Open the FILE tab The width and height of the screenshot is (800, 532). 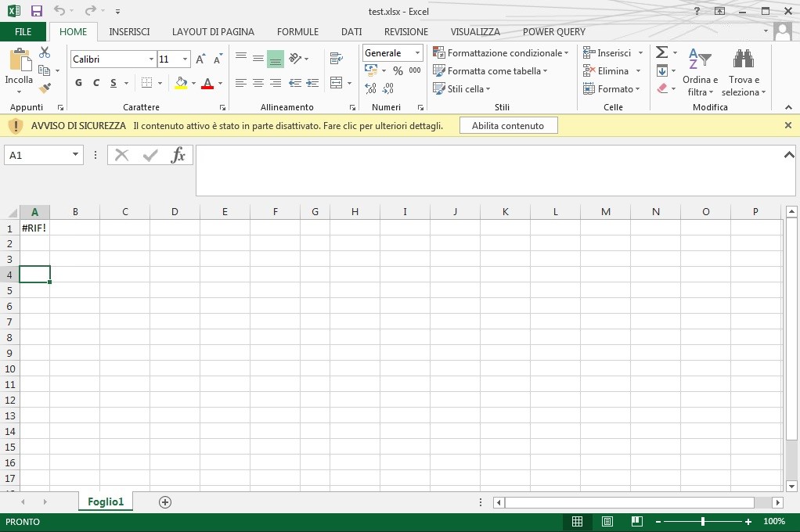click(23, 31)
